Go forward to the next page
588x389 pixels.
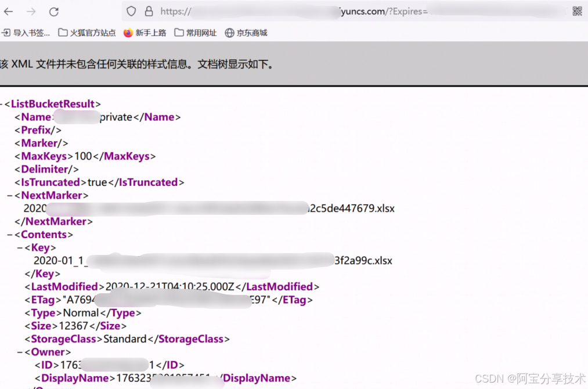pos(31,12)
